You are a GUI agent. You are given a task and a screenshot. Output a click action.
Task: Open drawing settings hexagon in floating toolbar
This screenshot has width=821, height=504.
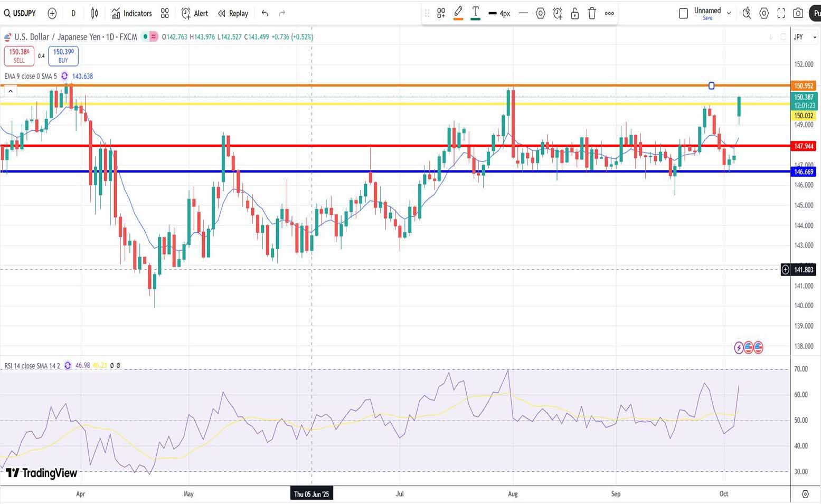coord(540,13)
